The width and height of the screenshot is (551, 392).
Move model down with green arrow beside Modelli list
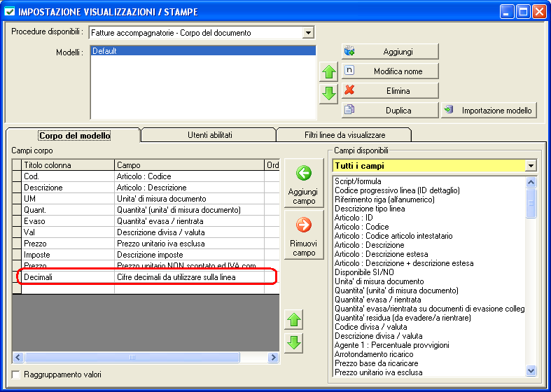[328, 94]
